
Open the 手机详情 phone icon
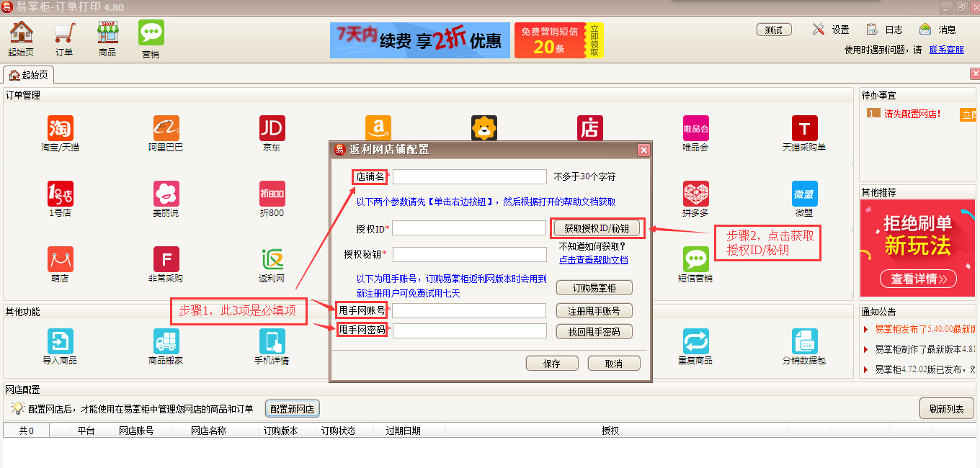[x=272, y=341]
